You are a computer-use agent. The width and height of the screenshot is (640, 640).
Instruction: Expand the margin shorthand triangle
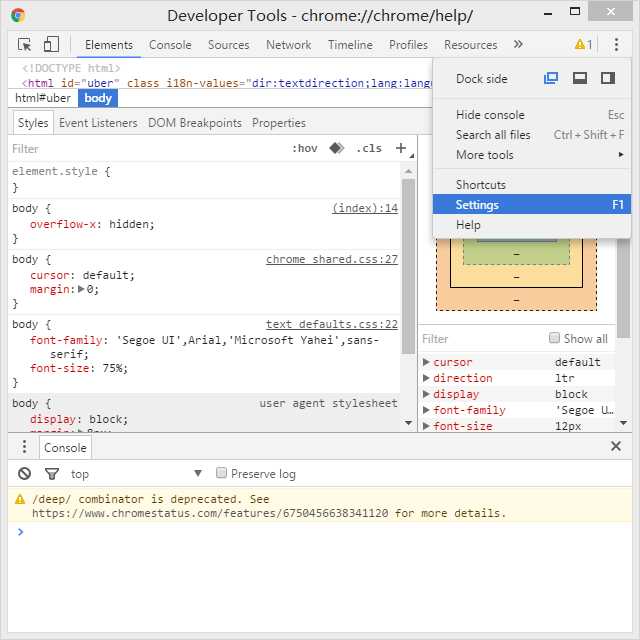tap(81, 289)
